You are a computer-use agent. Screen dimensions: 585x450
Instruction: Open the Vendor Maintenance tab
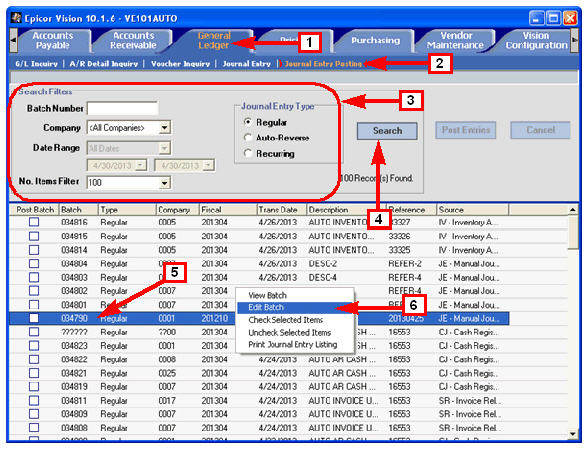click(x=456, y=40)
